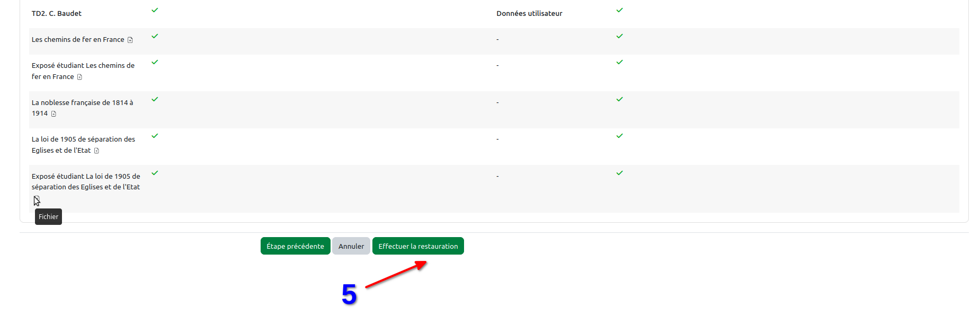This screenshot has width=980, height=314.
Task: Click the Fichier tooltip
Action: pyautogui.click(x=48, y=216)
